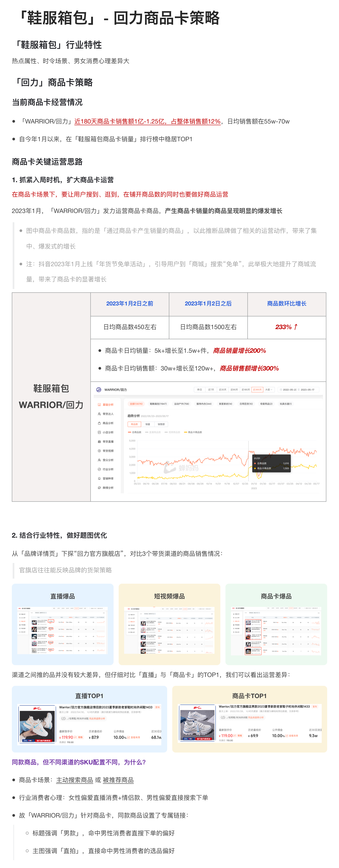Image resolution: width=339 pixels, height=868 pixels.
Task: Click underlined 主动搜索商品 text
Action: 75,780
